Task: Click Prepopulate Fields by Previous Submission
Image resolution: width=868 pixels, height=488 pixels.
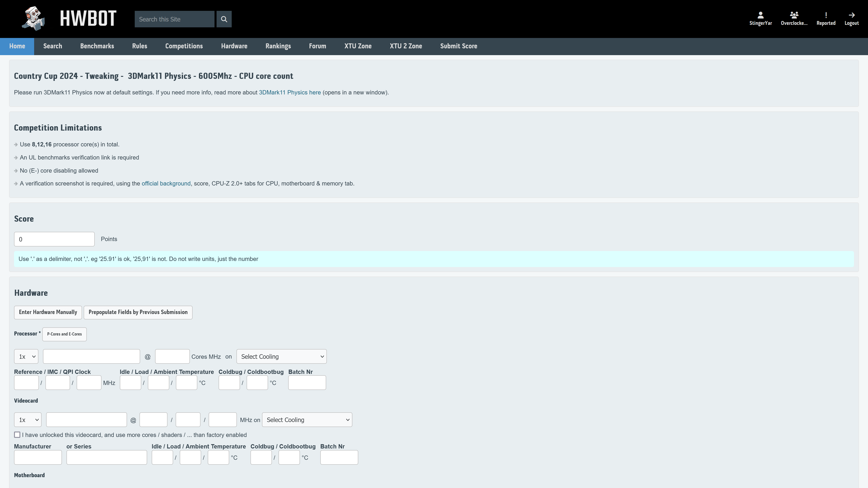Action: [138, 312]
